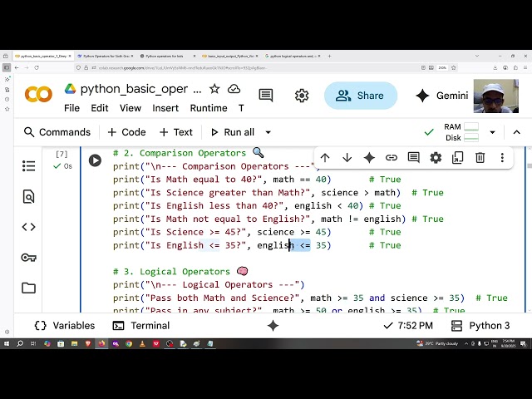Move cell up with the arrow icon
532x399 pixels.
coord(325,157)
